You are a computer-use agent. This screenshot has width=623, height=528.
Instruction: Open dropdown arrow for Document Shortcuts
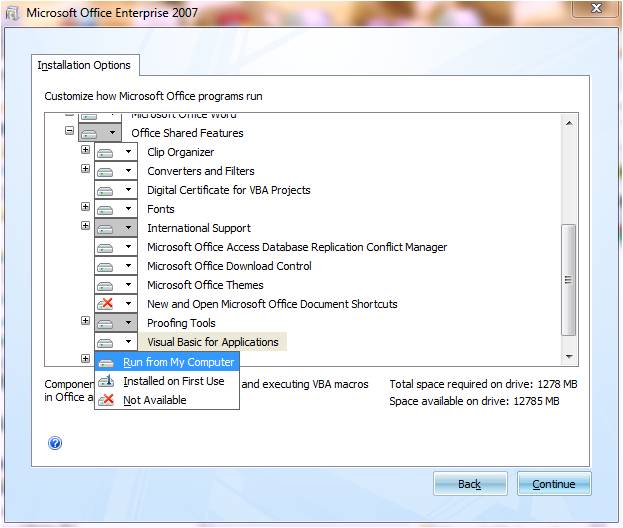tap(128, 304)
